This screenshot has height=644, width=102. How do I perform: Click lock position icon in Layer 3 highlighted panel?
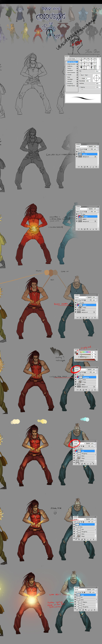(84, 149)
